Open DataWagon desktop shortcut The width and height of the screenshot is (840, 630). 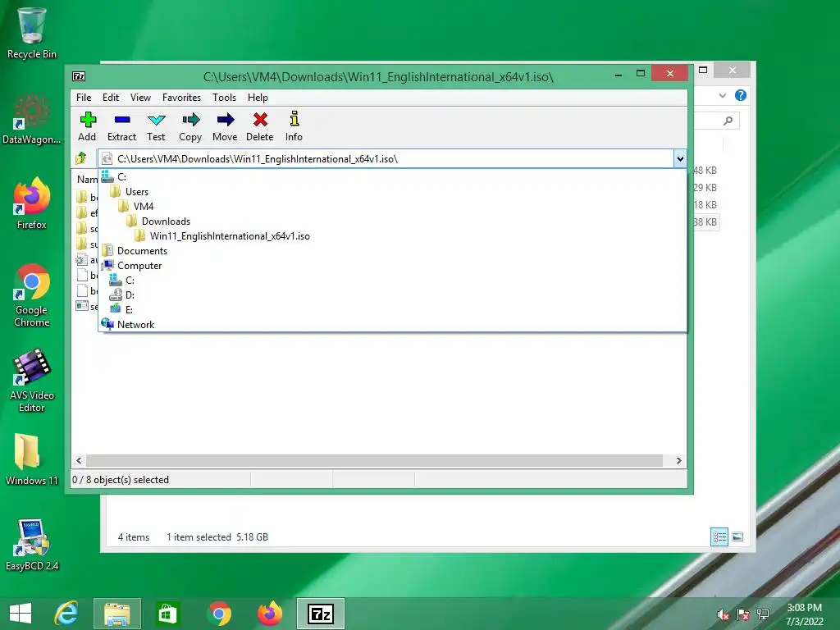32,119
